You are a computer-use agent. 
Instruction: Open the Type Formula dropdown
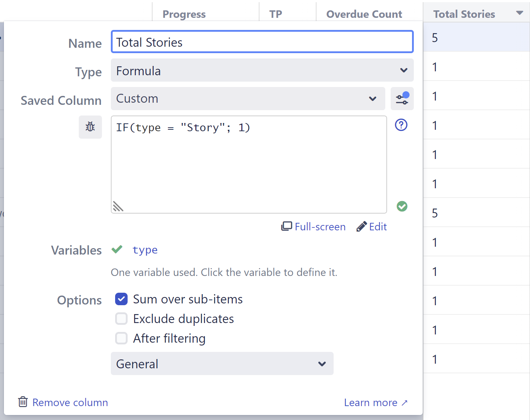coord(262,71)
